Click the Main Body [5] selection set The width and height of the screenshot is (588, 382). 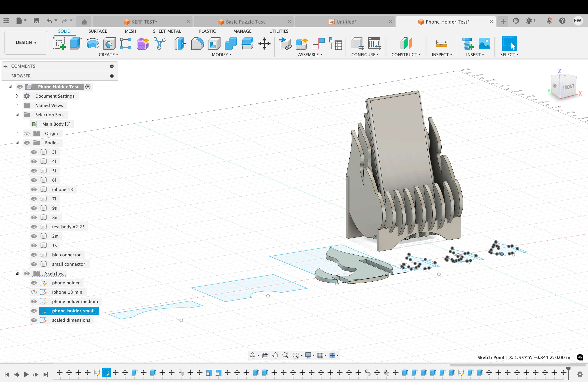[56, 124]
